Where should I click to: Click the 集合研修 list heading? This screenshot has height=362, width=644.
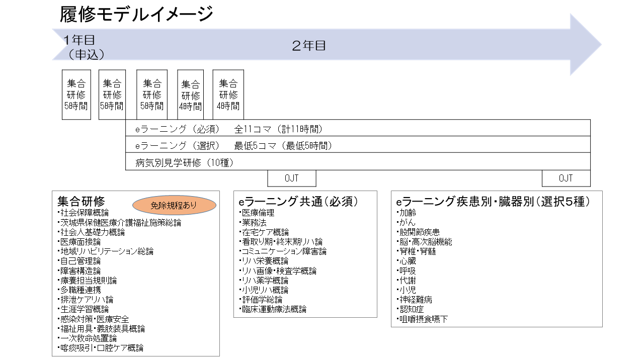81,201
